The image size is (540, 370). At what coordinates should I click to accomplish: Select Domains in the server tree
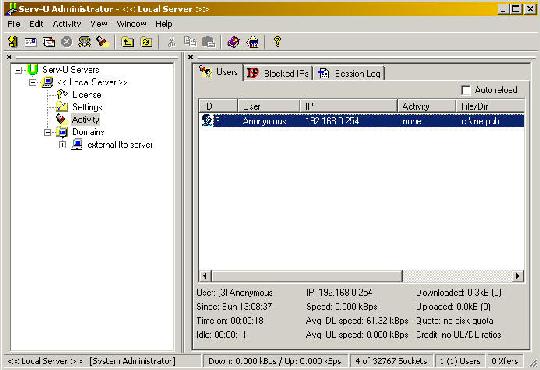point(88,132)
